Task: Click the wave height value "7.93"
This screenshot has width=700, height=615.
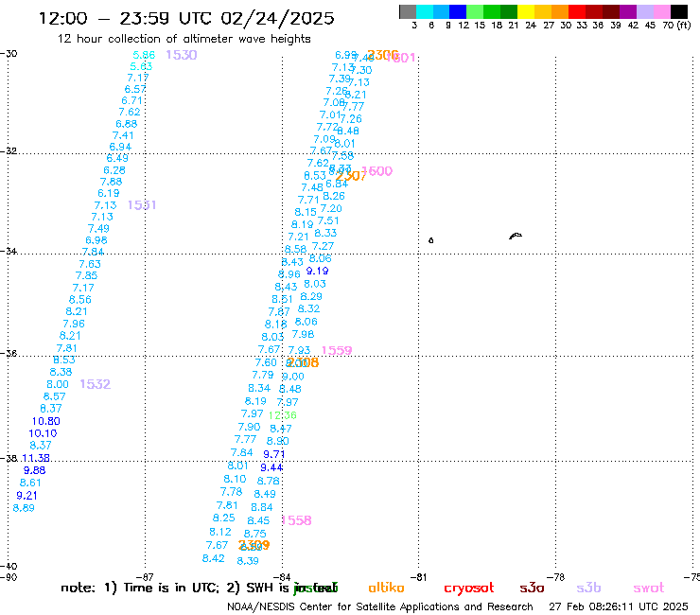Action: 299,351
